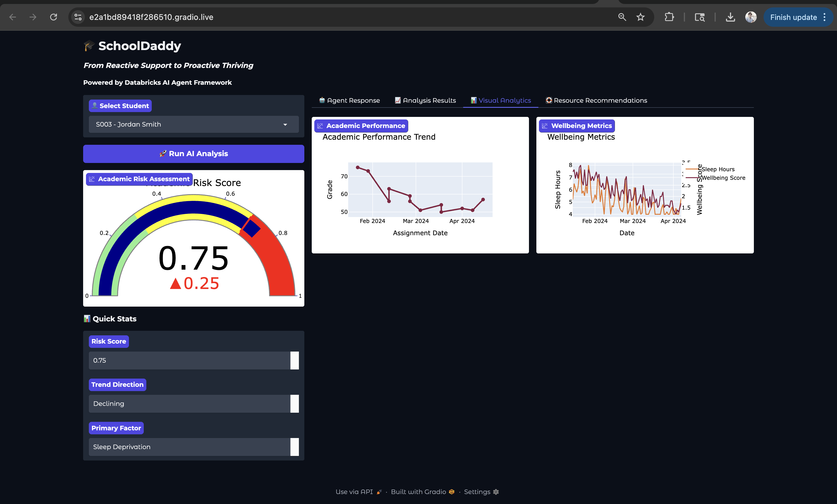Click the tab search icon in toolbar
This screenshot has height=504, width=837.
(699, 17)
